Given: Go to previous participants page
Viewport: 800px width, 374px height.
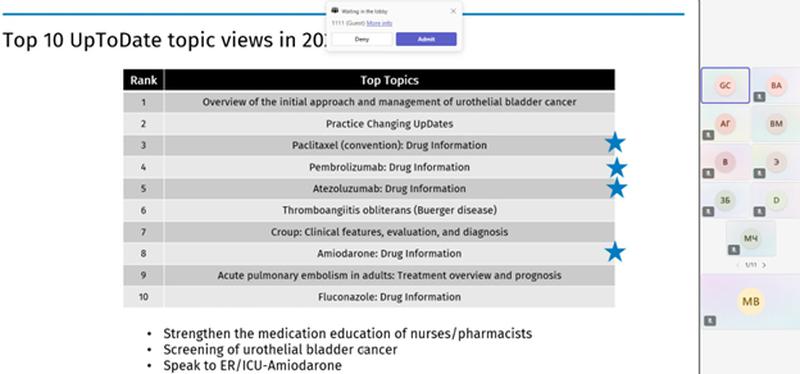Looking at the screenshot, I should pos(738,265).
